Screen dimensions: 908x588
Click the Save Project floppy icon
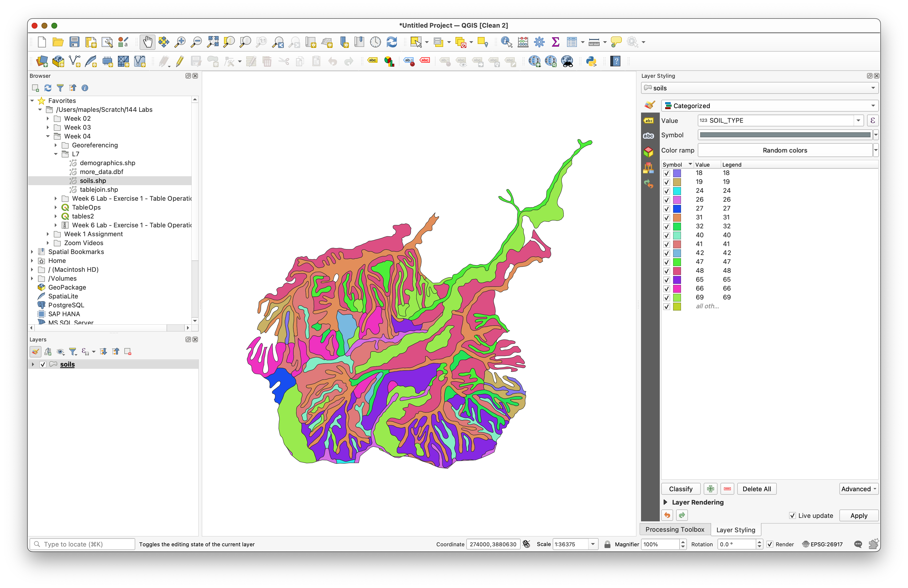click(x=75, y=42)
